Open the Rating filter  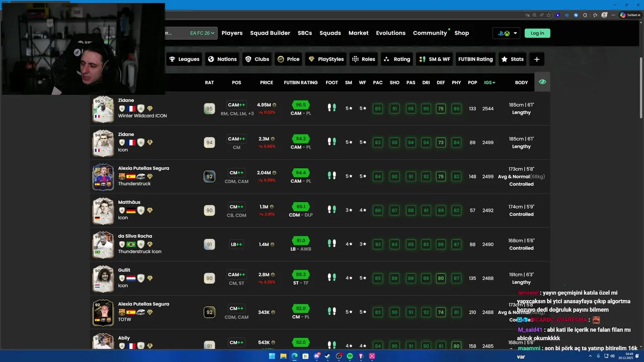coord(396,59)
